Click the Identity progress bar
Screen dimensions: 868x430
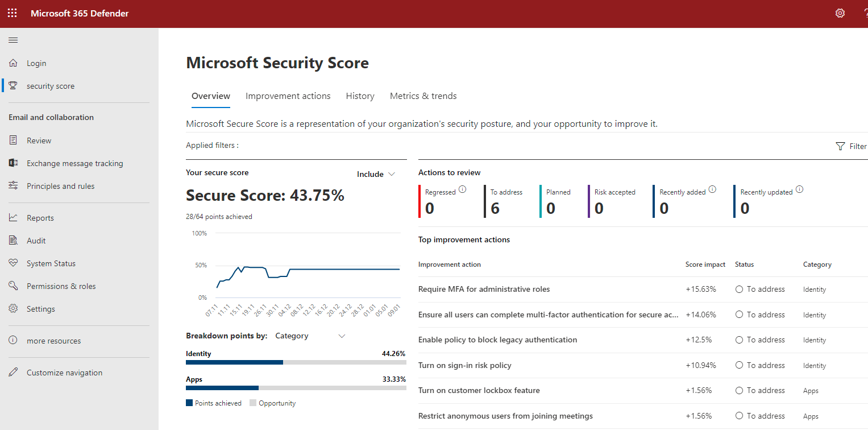pyautogui.click(x=296, y=362)
